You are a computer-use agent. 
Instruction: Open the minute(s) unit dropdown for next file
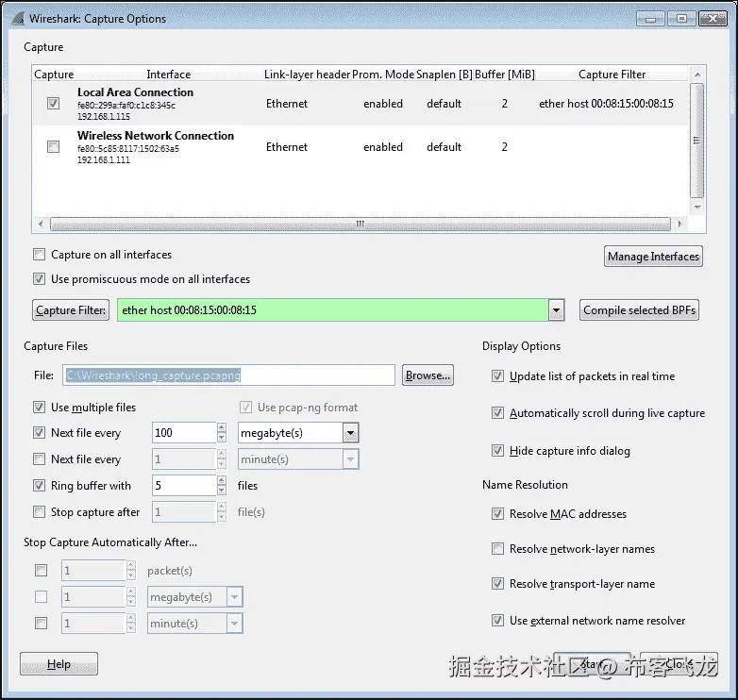click(x=350, y=459)
